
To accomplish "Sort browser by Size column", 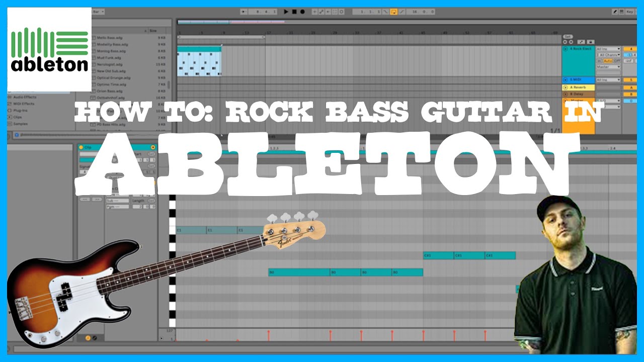I will point(157,31).
